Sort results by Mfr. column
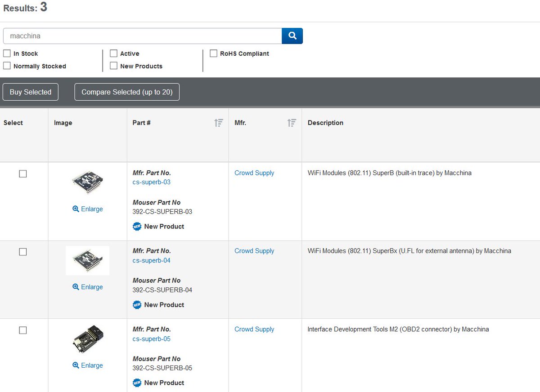The height and width of the screenshot is (392, 540). [292, 123]
